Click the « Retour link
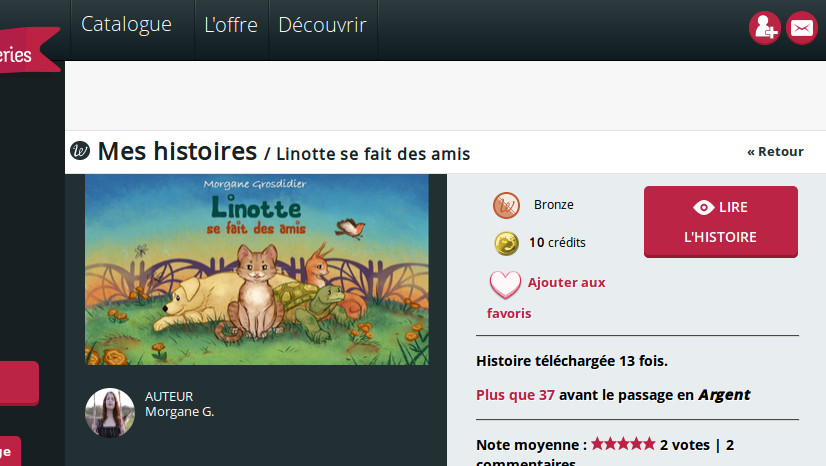826x466 pixels. point(775,152)
